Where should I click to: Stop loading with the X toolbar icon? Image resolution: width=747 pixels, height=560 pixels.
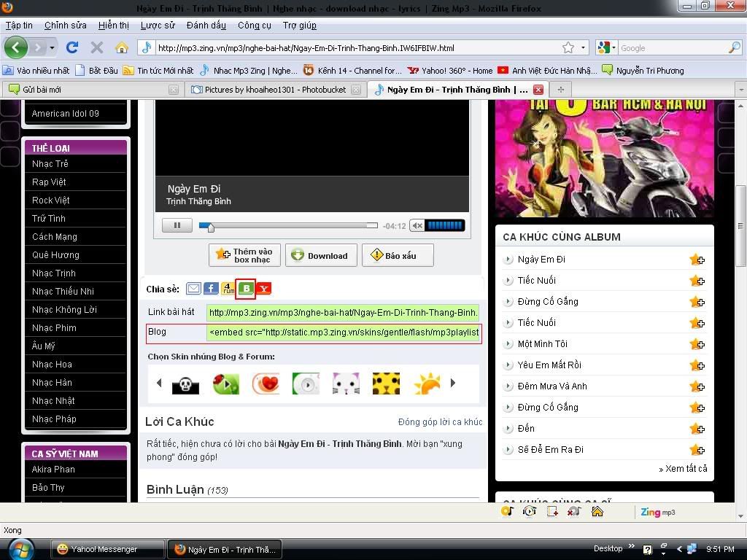click(97, 47)
